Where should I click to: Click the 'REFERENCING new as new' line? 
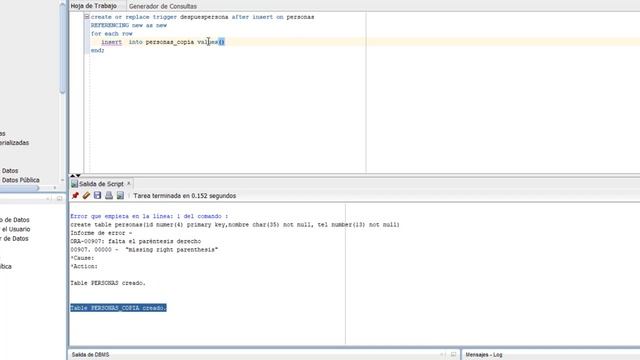(x=129, y=25)
